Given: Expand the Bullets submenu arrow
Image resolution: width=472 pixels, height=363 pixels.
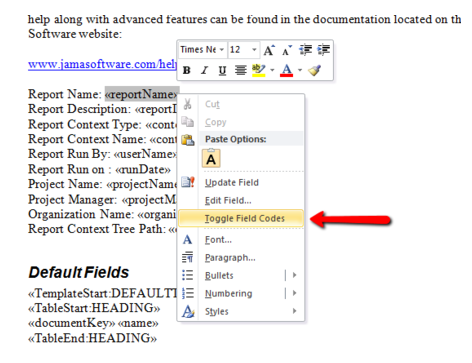Looking at the screenshot, I should (295, 275).
